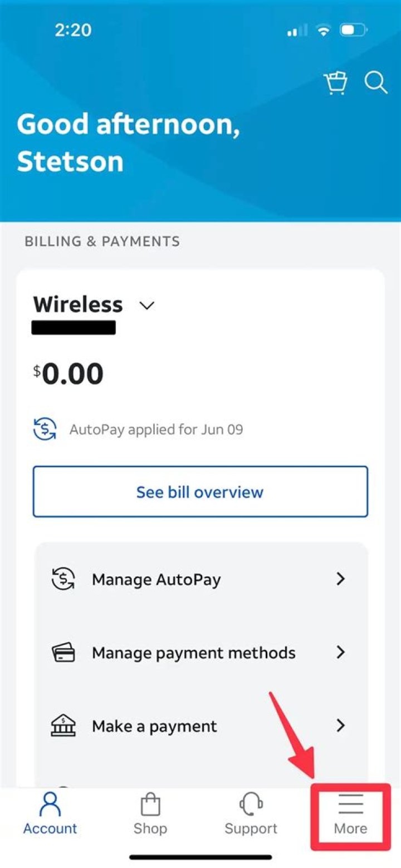Tap the Manage AutoPay label

click(156, 579)
